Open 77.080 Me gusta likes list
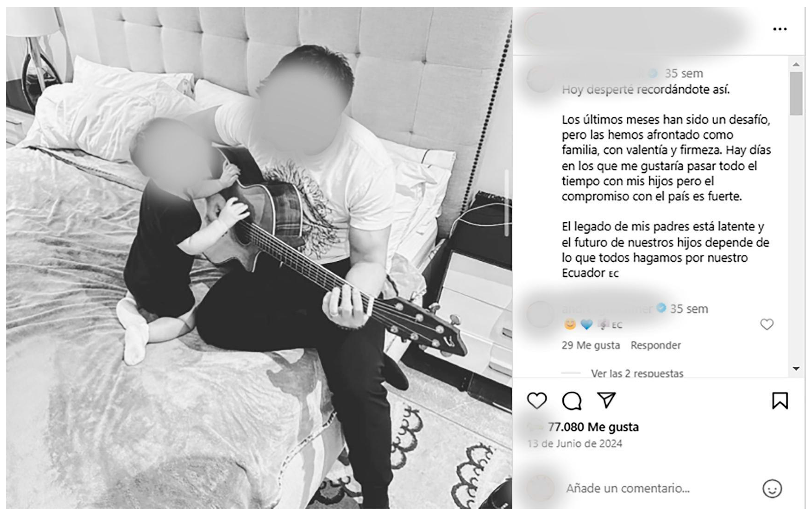 [x=593, y=427]
